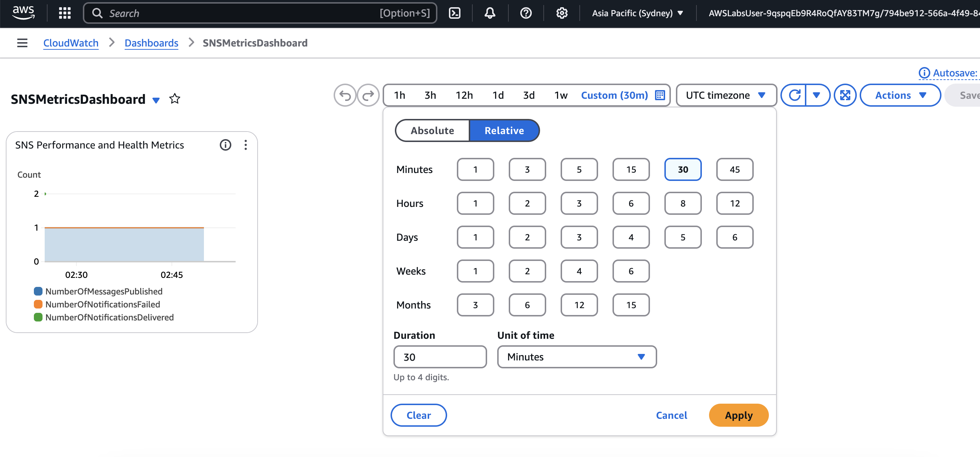Open the notifications bell
The width and height of the screenshot is (980, 457).
[x=490, y=13]
